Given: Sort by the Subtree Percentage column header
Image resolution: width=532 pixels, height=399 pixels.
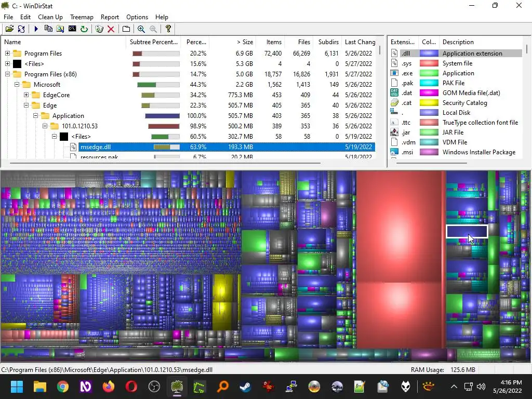Looking at the screenshot, I should (x=153, y=42).
